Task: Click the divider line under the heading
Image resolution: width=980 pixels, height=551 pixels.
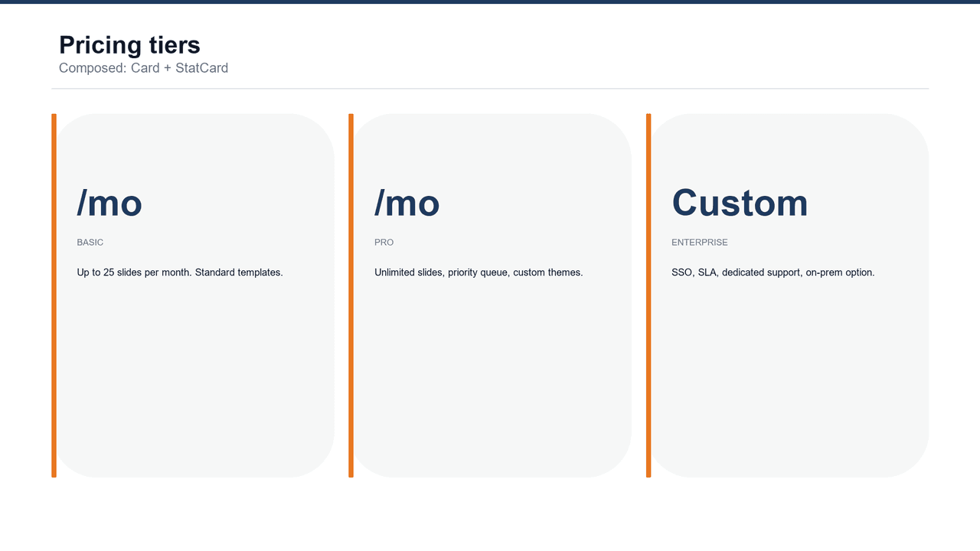Action: (490, 90)
